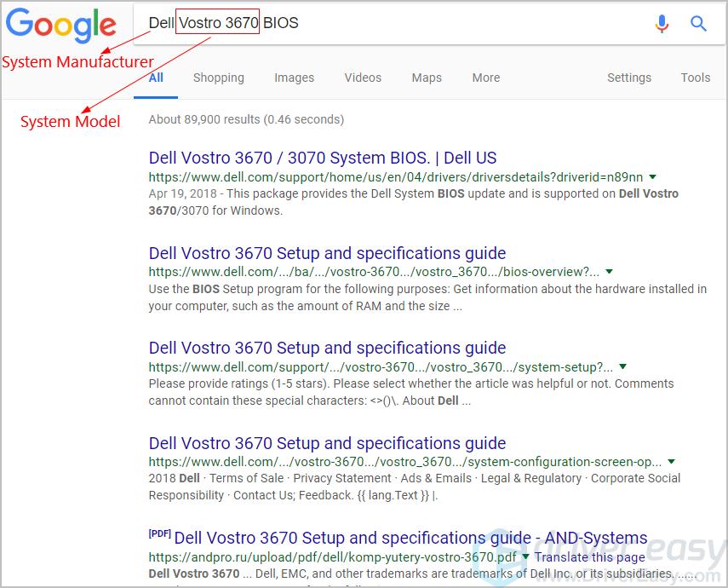This screenshot has width=728, height=588.
Task: Select the All results tab
Action: click(156, 78)
